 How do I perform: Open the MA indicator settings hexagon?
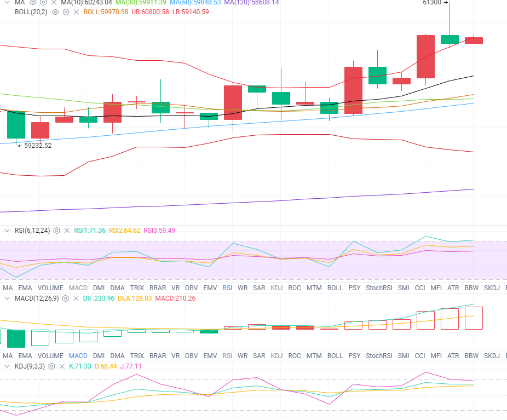pyautogui.click(x=43, y=2)
